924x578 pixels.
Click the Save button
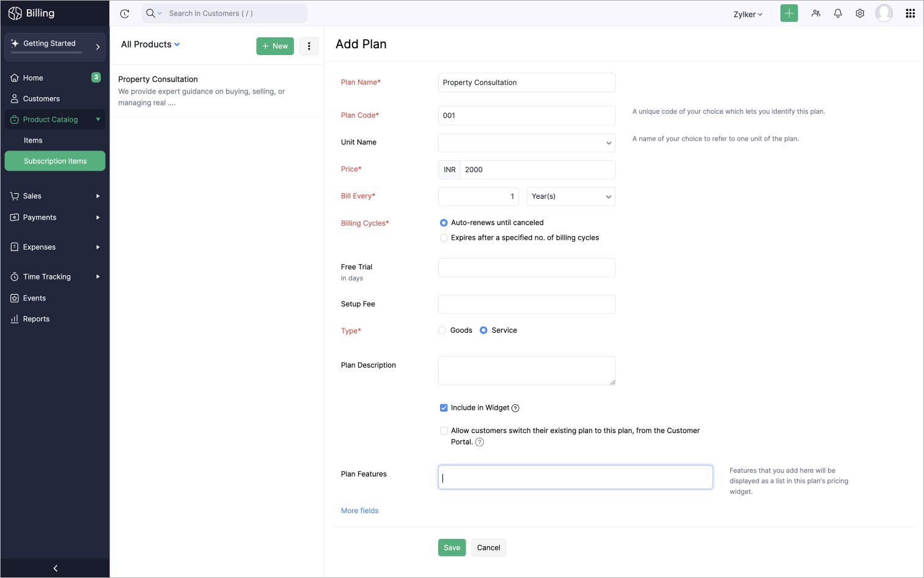coord(452,547)
